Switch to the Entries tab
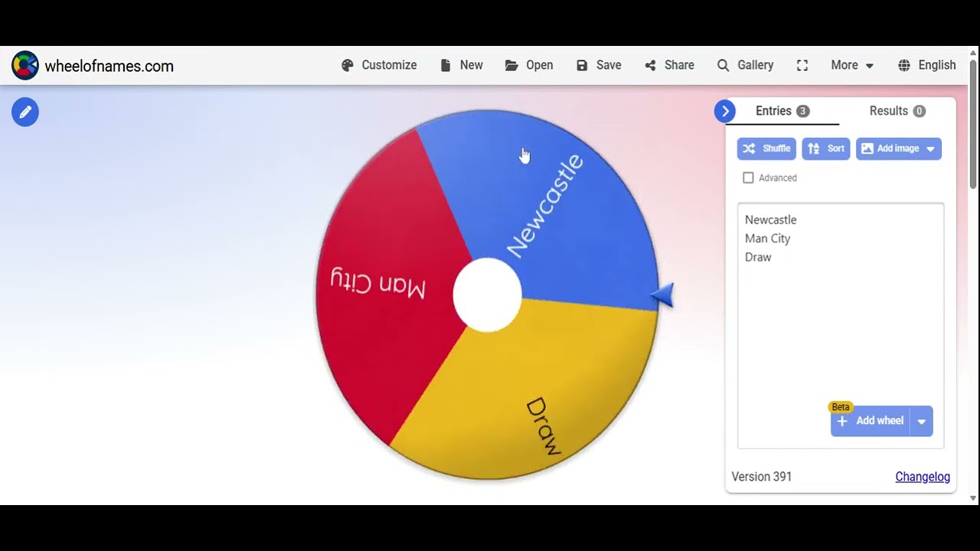This screenshot has width=980, height=551. coord(782,111)
